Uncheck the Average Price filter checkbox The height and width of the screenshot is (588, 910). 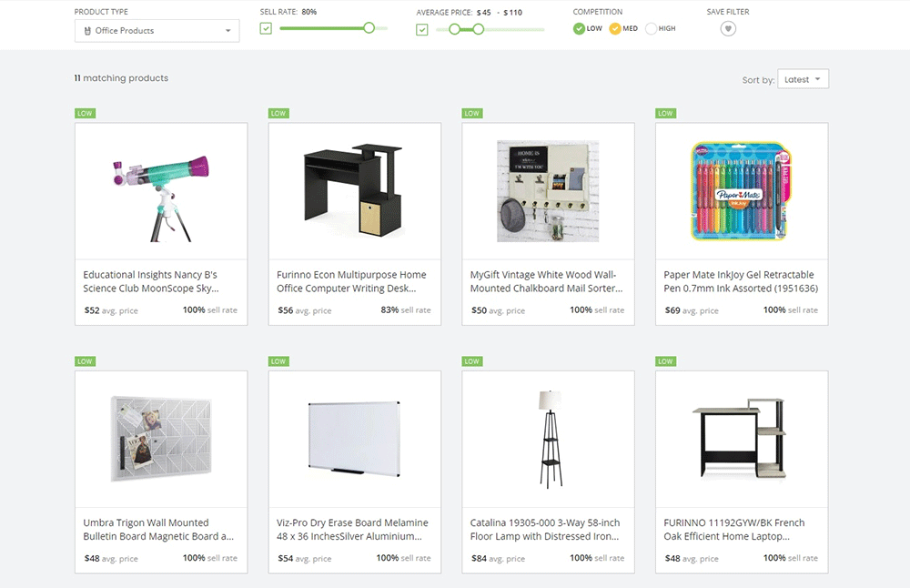point(422,29)
